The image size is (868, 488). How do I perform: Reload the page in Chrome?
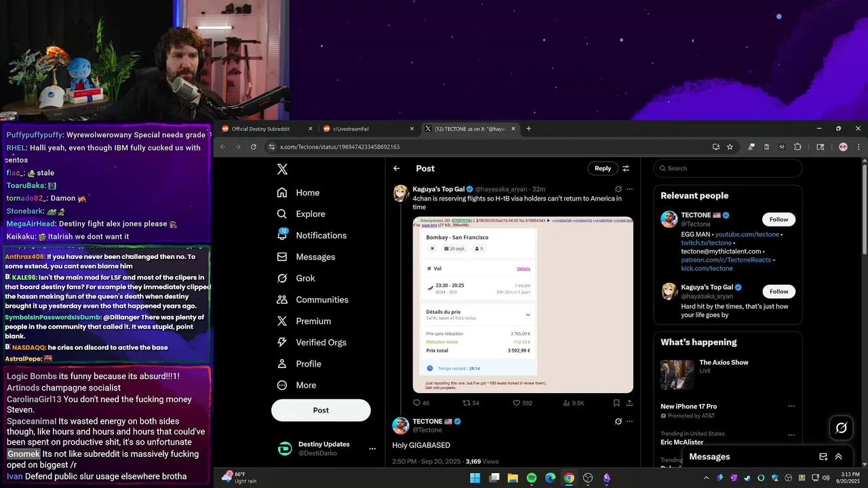[x=254, y=147]
